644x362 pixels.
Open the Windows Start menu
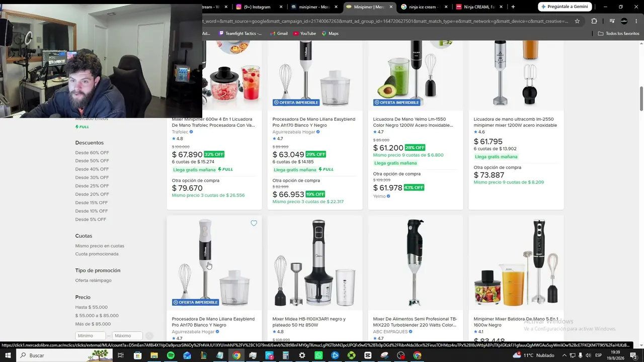pyautogui.click(x=8, y=355)
